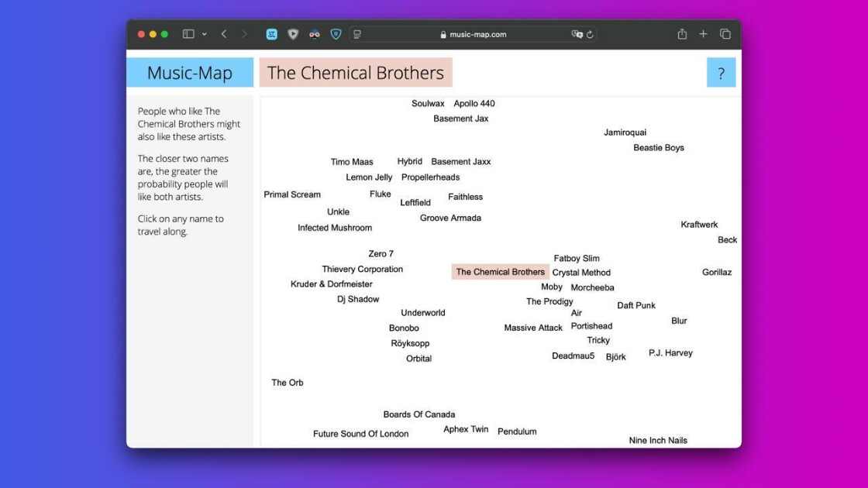The height and width of the screenshot is (488, 868).
Task: Click Timo Maas artist name
Action: click(x=352, y=162)
